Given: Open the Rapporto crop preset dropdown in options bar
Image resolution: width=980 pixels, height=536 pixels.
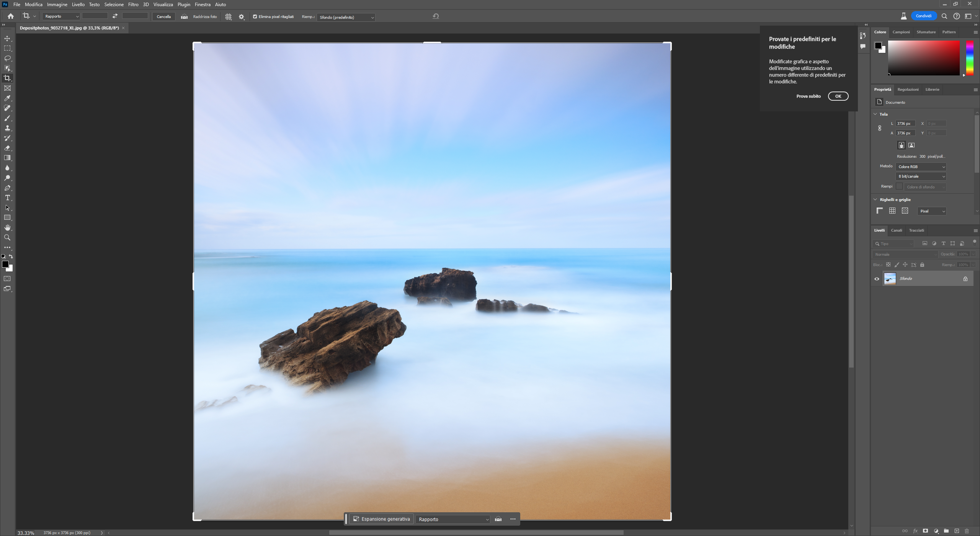Looking at the screenshot, I should coord(62,16).
